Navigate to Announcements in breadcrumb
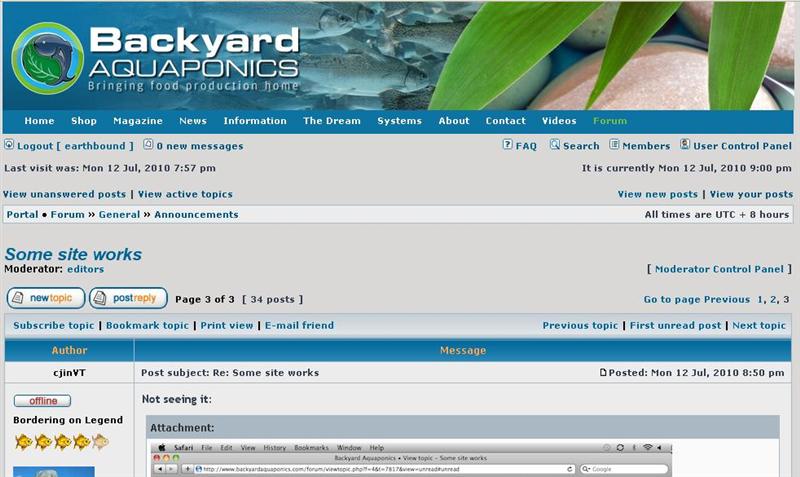Screen dimensions: 800x477 (196, 215)
